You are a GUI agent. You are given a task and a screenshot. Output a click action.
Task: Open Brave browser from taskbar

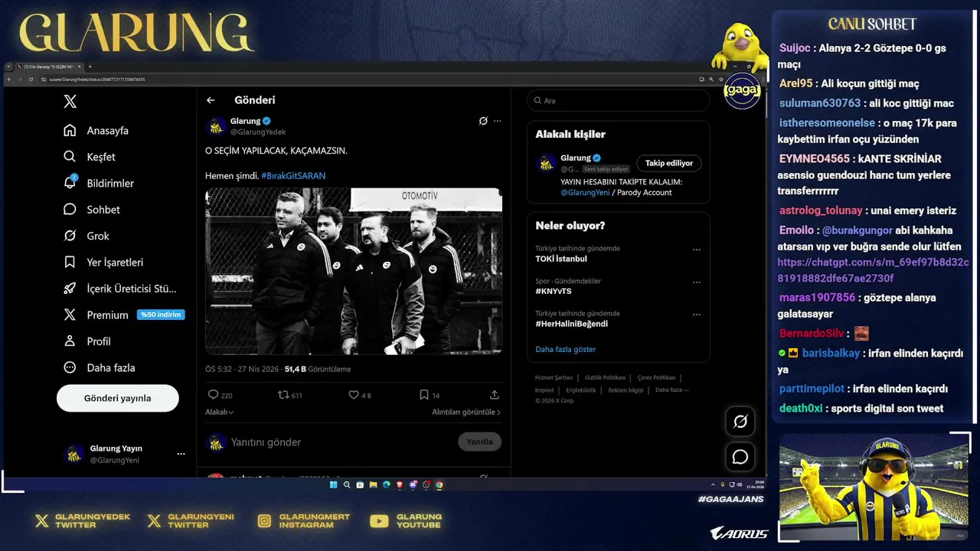399,484
